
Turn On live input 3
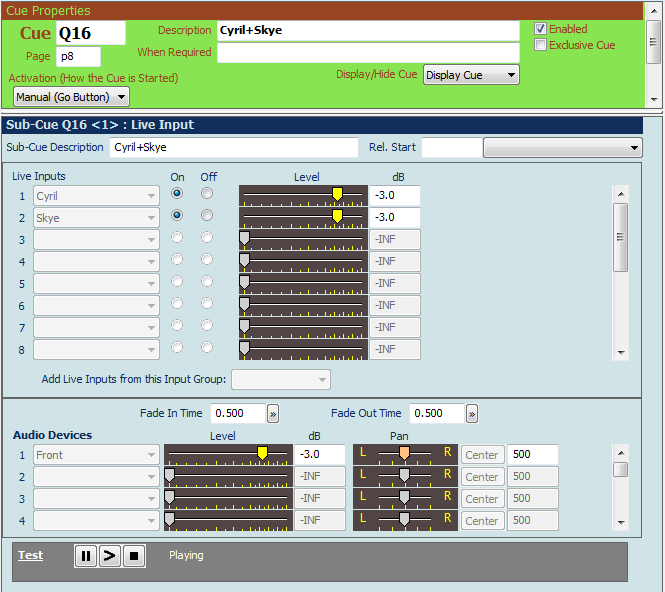pos(177,238)
